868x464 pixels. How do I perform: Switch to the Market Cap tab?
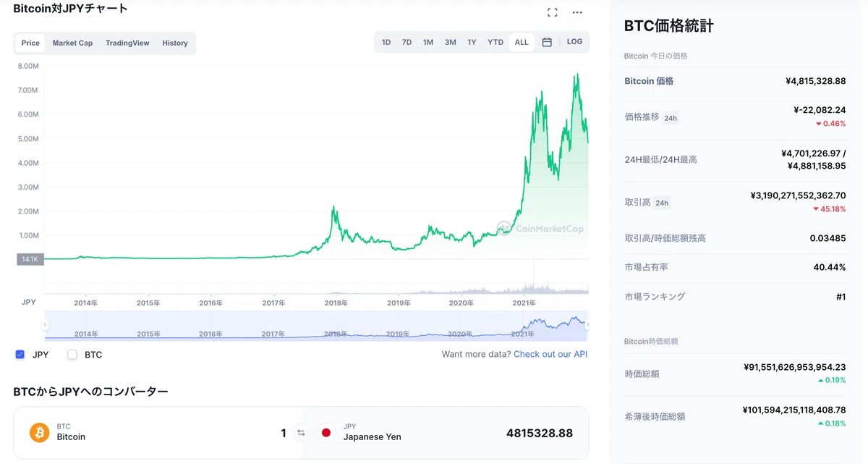click(x=72, y=43)
